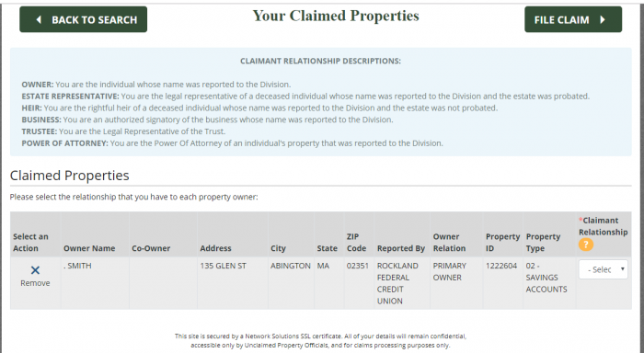This screenshot has height=353, width=644.
Task: Click the Property Type column header
Action: point(543,242)
